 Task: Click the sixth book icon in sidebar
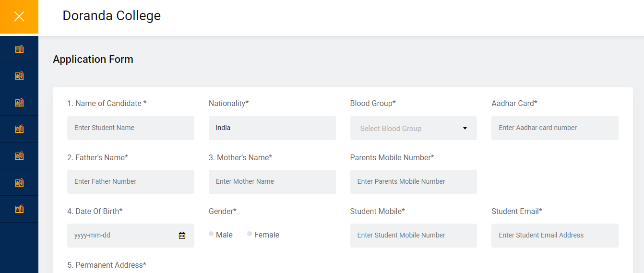19,182
